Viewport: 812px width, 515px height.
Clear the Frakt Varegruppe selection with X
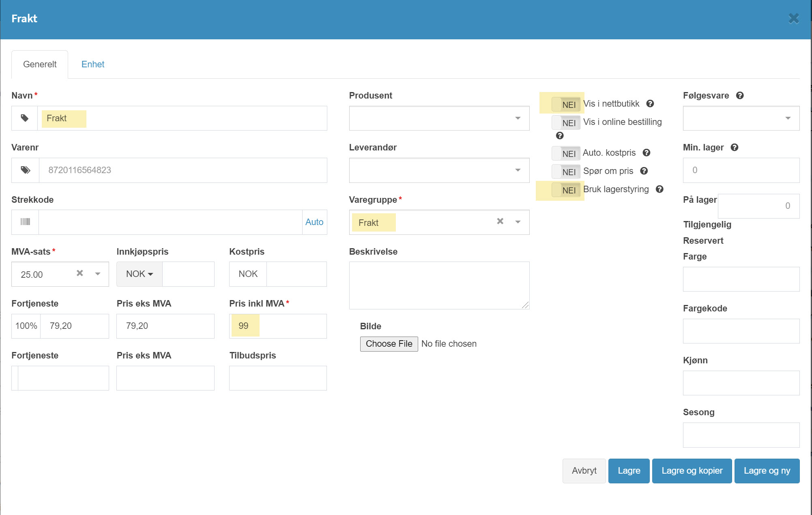point(500,221)
